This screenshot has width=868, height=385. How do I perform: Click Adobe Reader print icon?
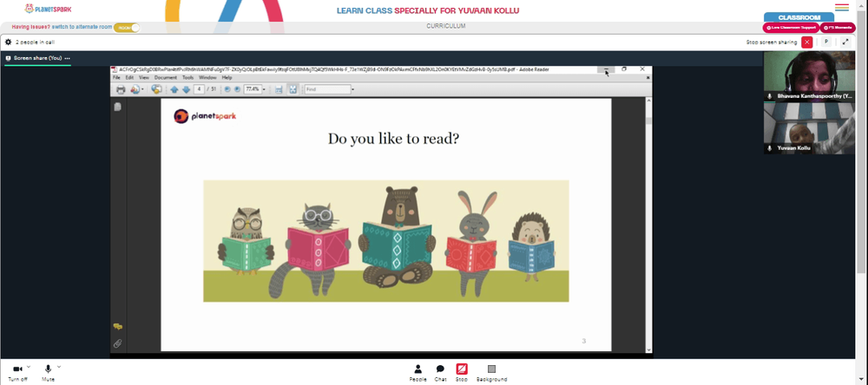click(121, 89)
